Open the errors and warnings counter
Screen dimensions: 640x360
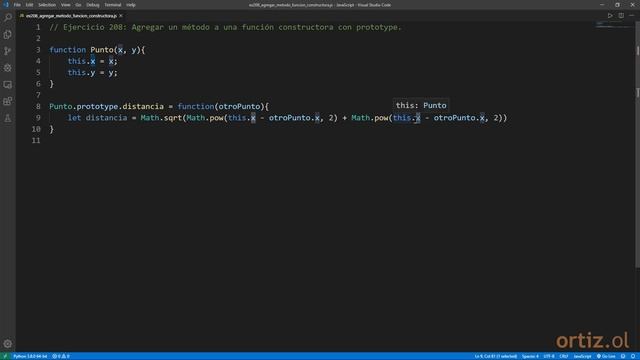click(x=60, y=356)
